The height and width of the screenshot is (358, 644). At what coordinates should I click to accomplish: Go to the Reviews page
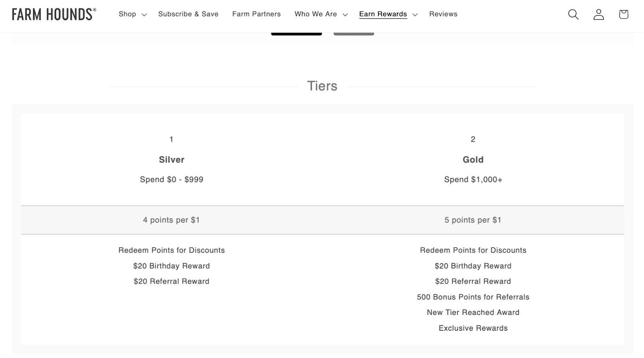pyautogui.click(x=443, y=14)
